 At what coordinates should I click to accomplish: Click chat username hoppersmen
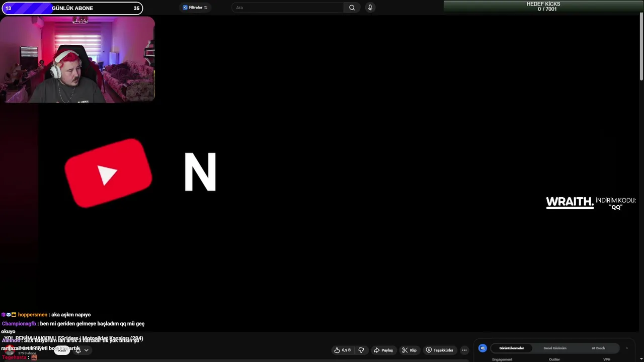(33, 315)
